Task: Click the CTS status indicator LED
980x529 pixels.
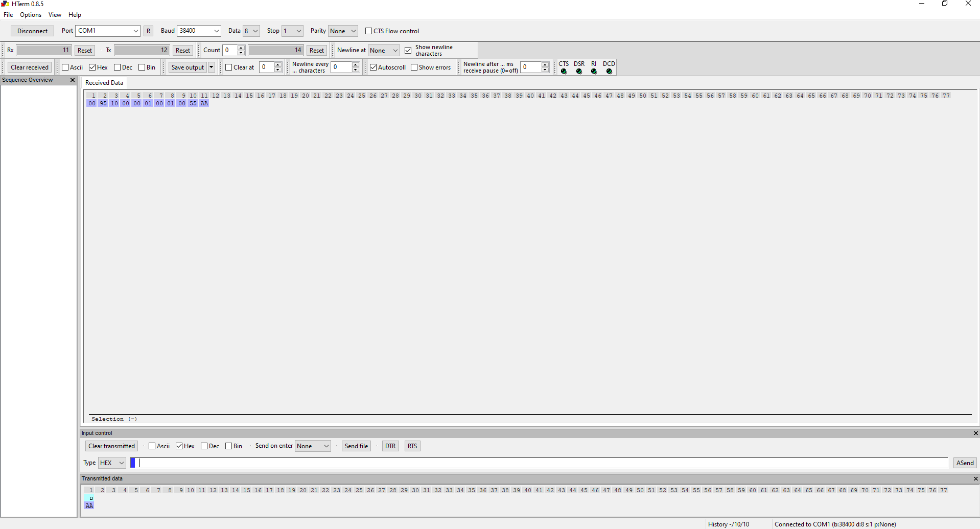Action: [564, 72]
